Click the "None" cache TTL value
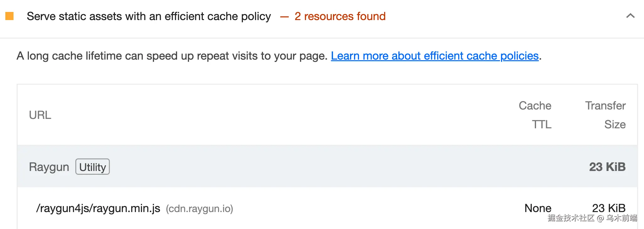This screenshot has height=229, width=644. [x=538, y=208]
